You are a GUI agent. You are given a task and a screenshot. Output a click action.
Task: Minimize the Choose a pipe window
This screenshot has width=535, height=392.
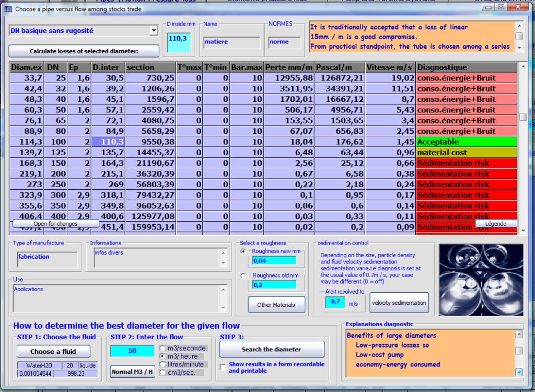point(490,6)
